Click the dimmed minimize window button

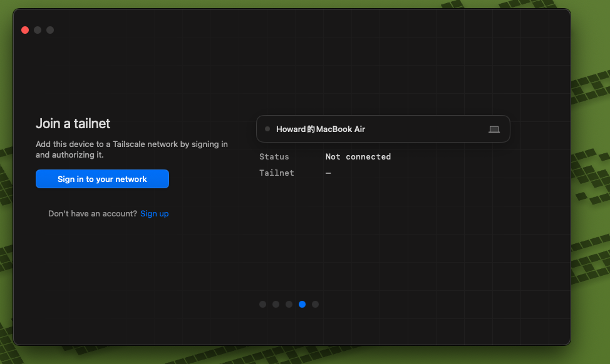click(38, 30)
